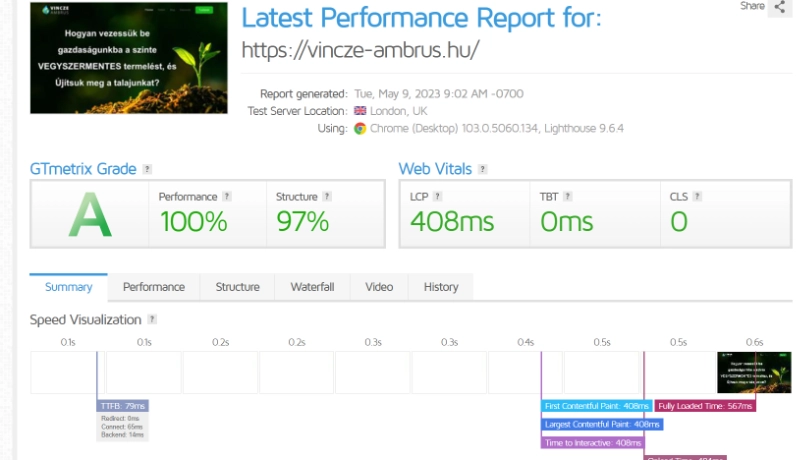
Task: Click the help icon beside GTmetrix Grade
Action: tap(147, 169)
